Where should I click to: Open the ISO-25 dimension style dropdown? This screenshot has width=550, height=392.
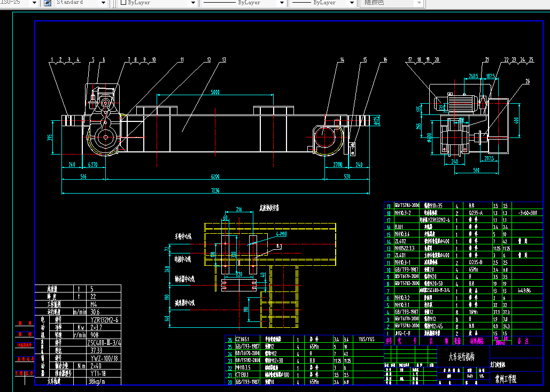click(34, 3)
